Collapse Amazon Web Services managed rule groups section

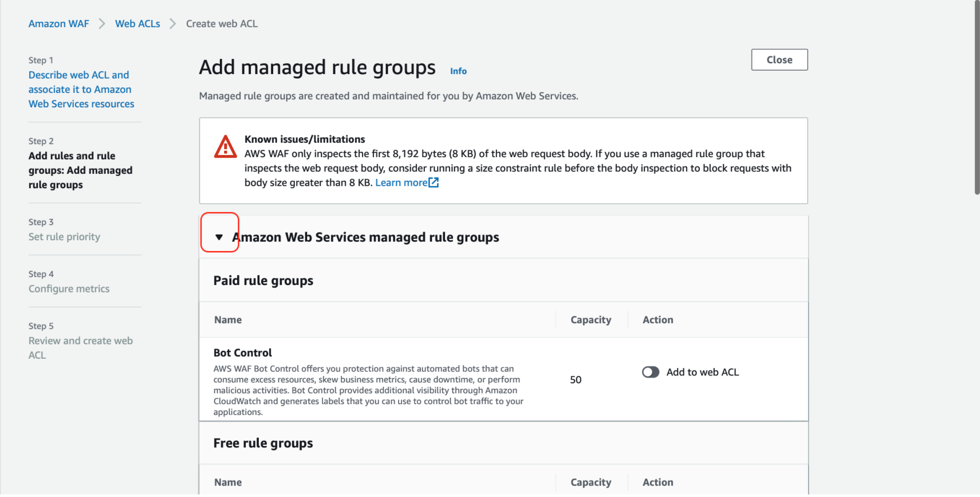(219, 237)
